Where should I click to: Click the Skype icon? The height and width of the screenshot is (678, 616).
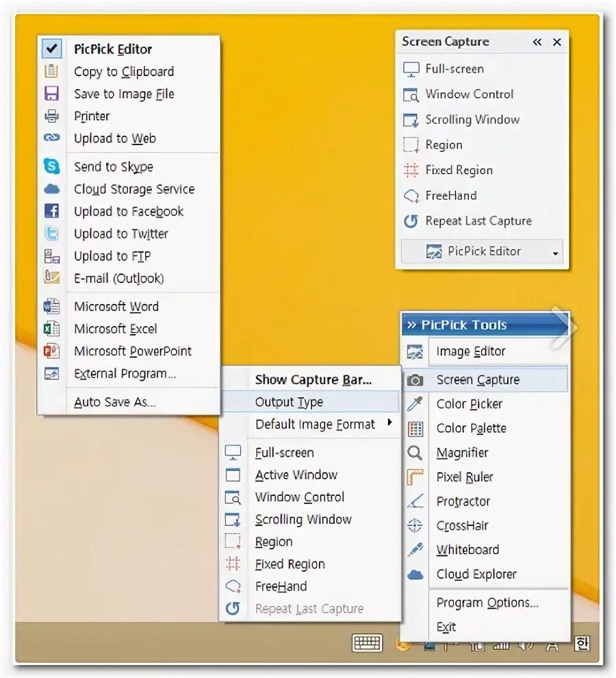coord(51,166)
